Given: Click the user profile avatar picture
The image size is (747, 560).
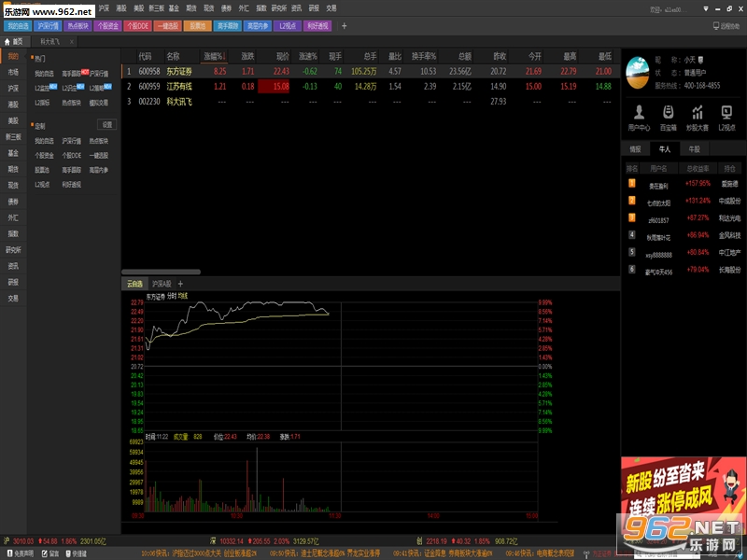Looking at the screenshot, I should pyautogui.click(x=638, y=73).
